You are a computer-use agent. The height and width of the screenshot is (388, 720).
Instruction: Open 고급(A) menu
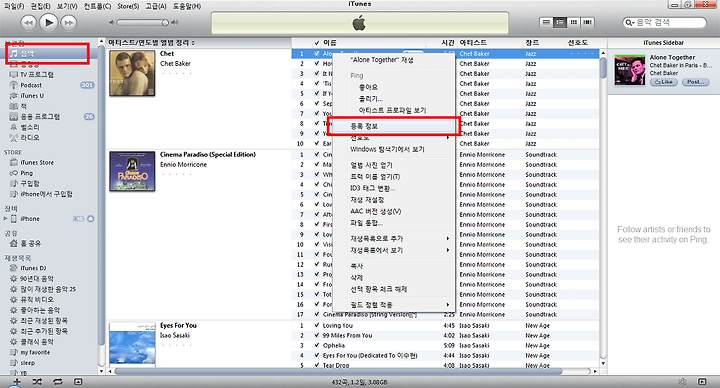coord(156,6)
